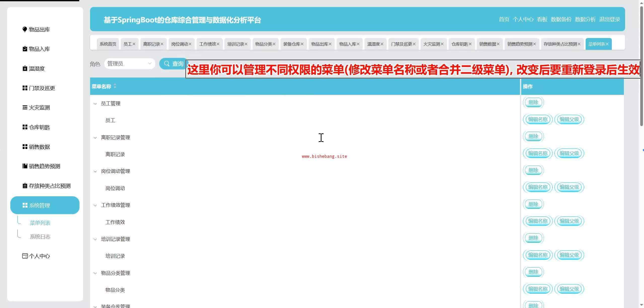Click 删除 for the 离职记录管理 row
The height and width of the screenshot is (308, 644).
pos(533,136)
